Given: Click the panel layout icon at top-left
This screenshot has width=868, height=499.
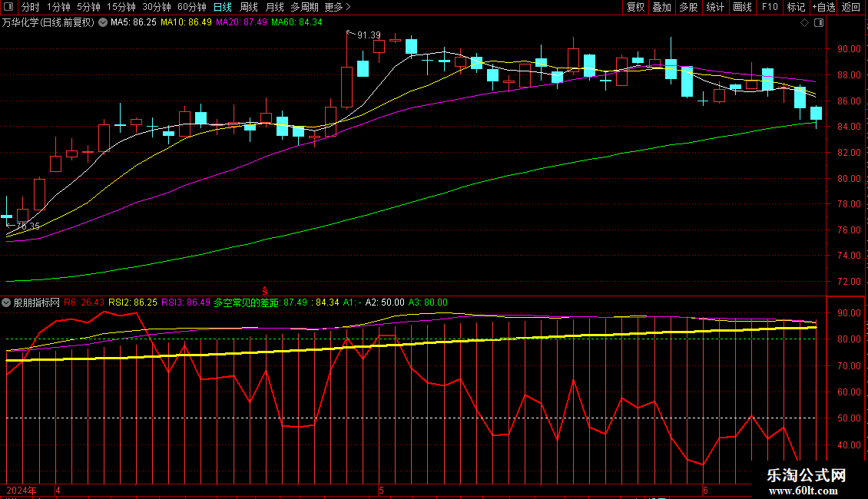Looking at the screenshot, I should point(8,7).
